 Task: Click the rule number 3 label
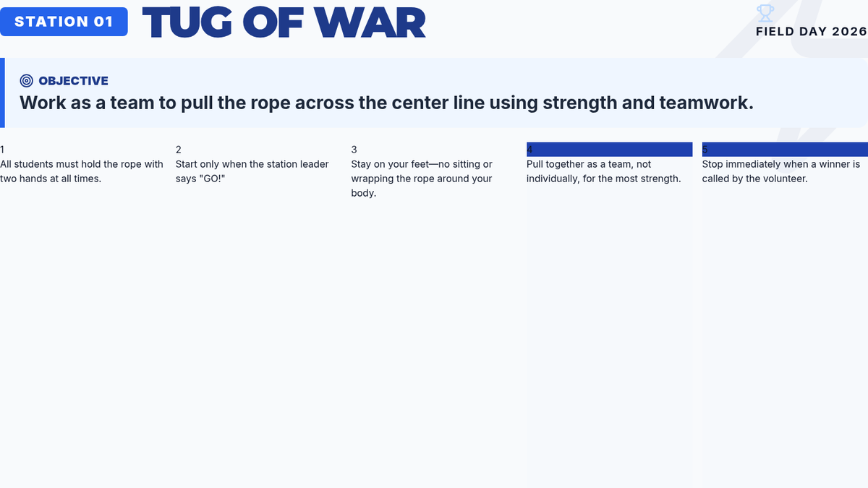354,150
